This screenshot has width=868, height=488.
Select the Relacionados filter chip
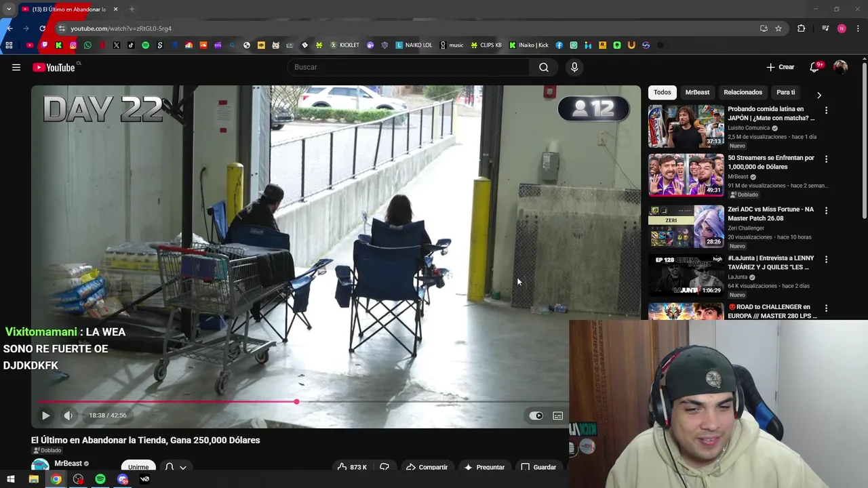(x=743, y=92)
